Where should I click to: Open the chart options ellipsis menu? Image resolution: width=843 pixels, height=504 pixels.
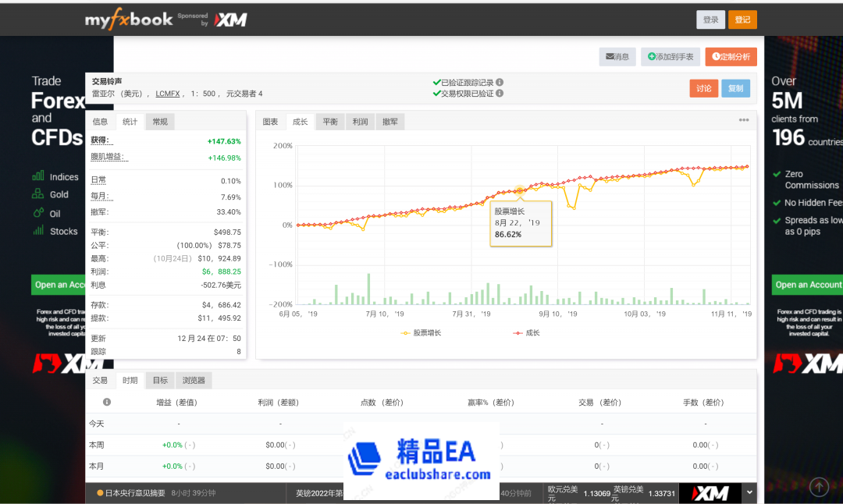pyautogui.click(x=744, y=120)
